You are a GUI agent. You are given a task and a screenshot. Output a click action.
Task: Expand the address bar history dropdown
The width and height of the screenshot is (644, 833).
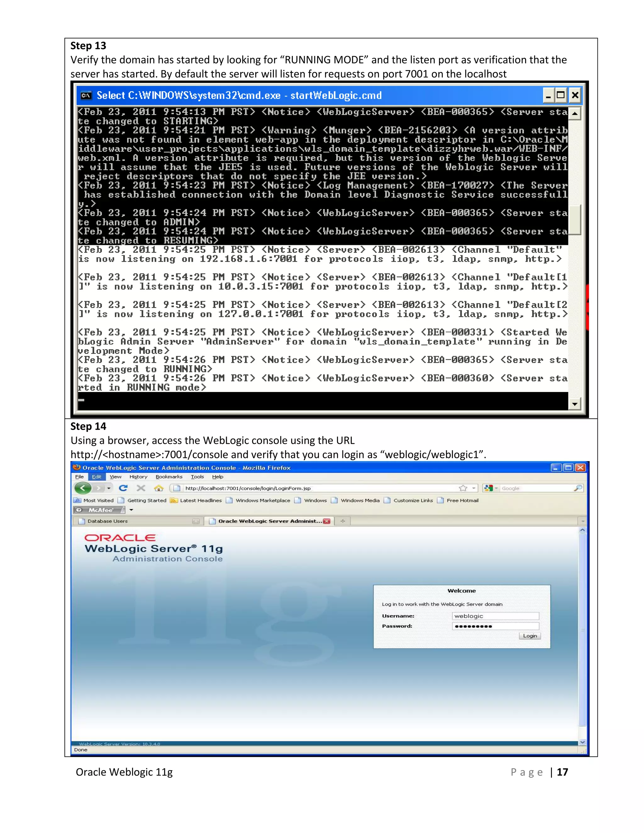(474, 488)
